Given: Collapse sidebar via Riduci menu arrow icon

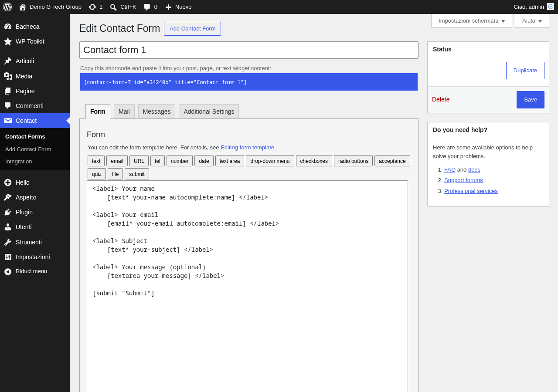Looking at the screenshot, I should coord(8,271).
